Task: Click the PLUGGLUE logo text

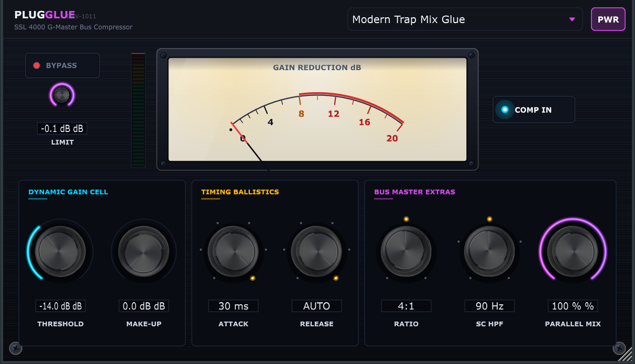Action: point(45,15)
